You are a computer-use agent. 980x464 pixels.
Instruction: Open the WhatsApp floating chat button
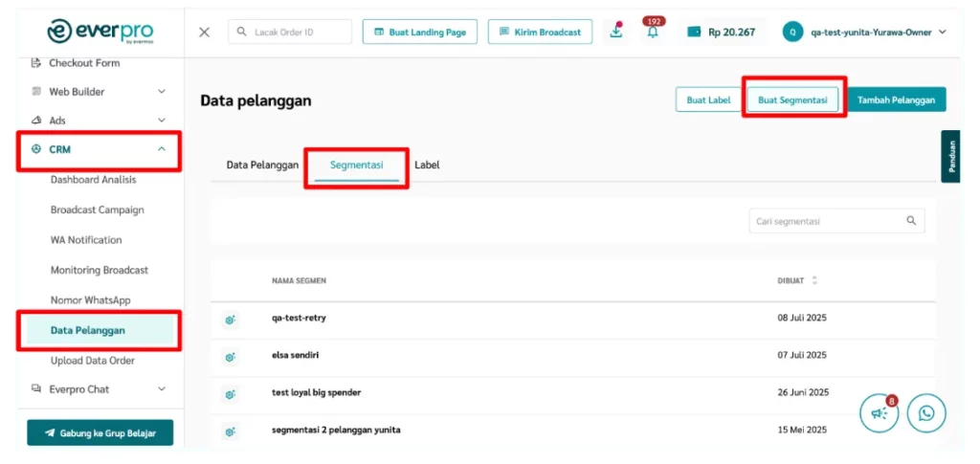click(x=926, y=413)
